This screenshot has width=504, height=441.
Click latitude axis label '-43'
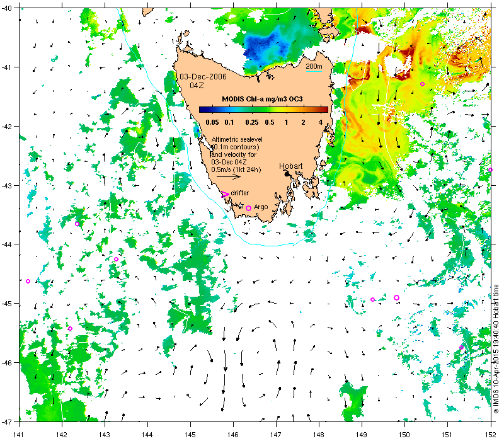[7, 185]
